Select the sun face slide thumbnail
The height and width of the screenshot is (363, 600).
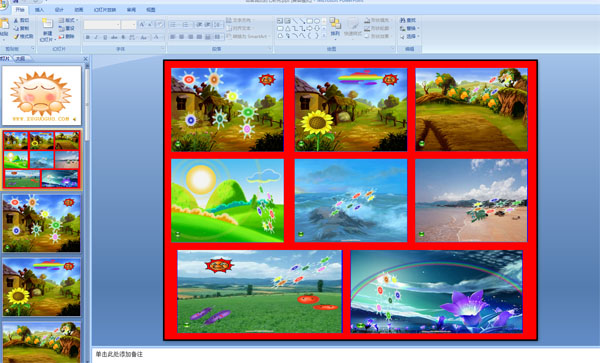(x=42, y=95)
